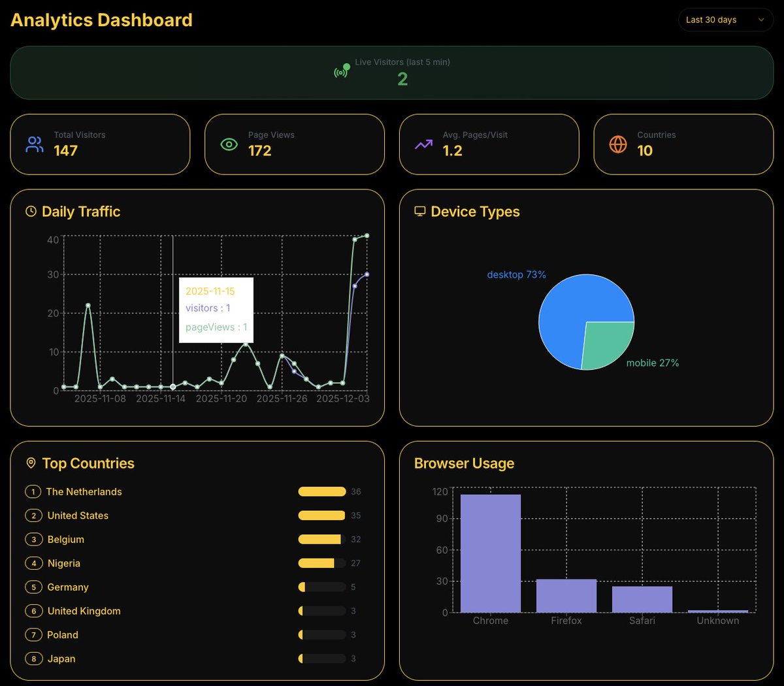Click the Avg. Pages/Visit value 1.2

(x=452, y=151)
